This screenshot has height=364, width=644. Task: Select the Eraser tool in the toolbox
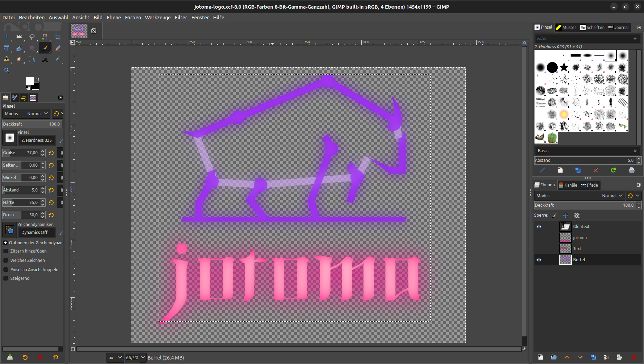58,48
